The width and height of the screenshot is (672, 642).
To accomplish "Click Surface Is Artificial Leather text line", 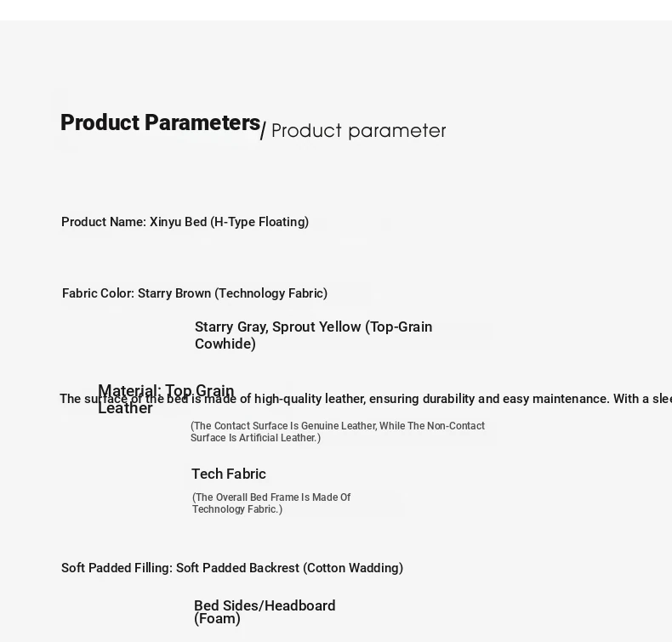I will pyautogui.click(x=255, y=438).
